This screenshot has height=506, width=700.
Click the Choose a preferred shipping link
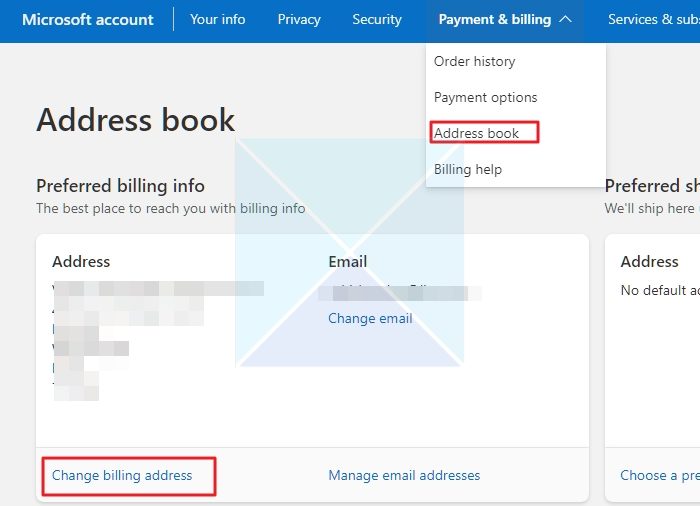(660, 476)
